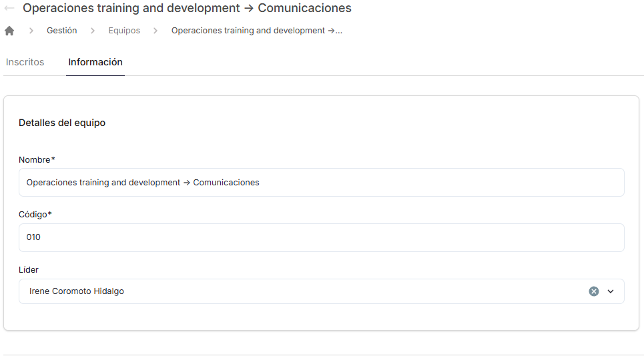Click breadcrumb chevron after home icon
Screen dimensions: 644x358
click(x=31, y=31)
